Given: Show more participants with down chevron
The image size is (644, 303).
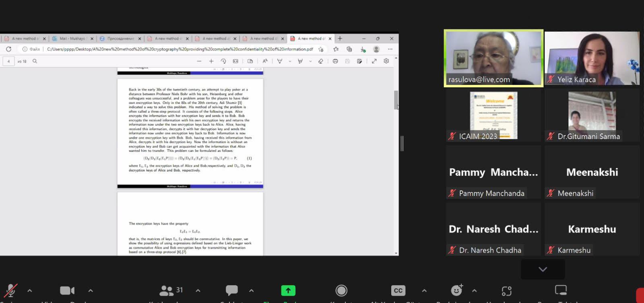Looking at the screenshot, I should [x=543, y=269].
